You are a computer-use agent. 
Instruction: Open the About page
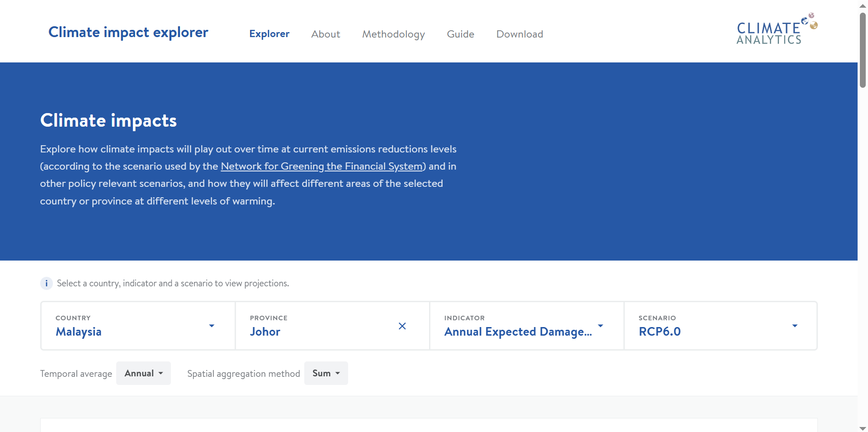tap(325, 34)
